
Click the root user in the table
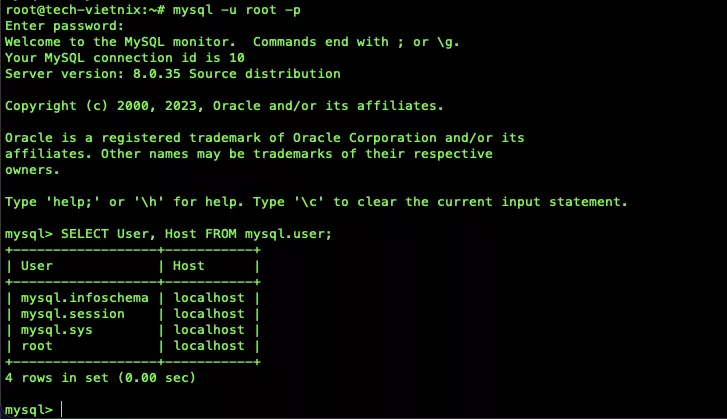[37, 346]
